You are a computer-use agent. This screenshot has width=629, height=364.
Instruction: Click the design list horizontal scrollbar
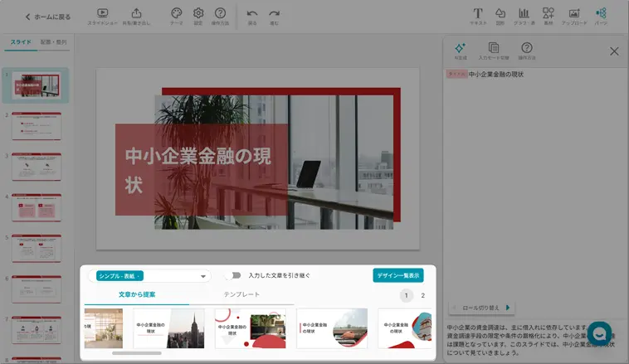(x=137, y=353)
